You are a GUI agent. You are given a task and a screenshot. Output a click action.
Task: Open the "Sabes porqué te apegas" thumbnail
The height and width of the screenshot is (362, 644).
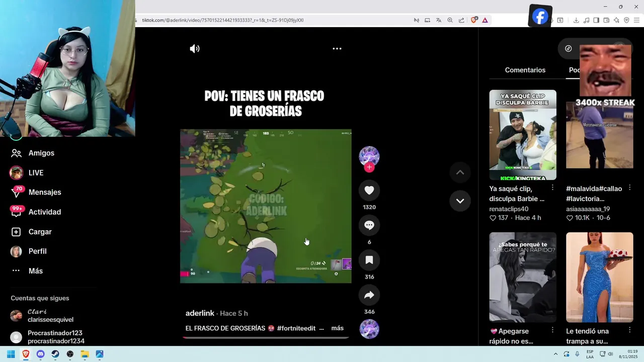pyautogui.click(x=523, y=277)
